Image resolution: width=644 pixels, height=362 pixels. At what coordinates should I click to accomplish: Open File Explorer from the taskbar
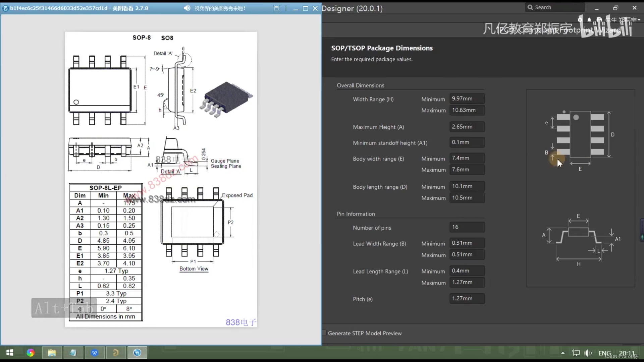point(52,353)
